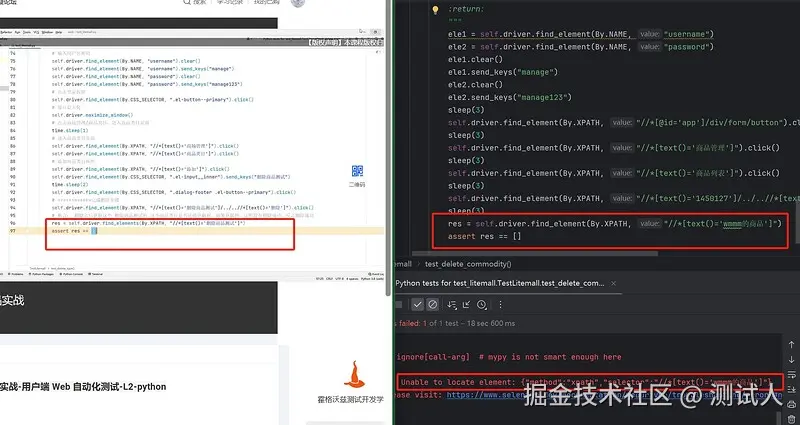The image size is (800, 425).
Task: Open the sort tests options
Action: point(452,305)
